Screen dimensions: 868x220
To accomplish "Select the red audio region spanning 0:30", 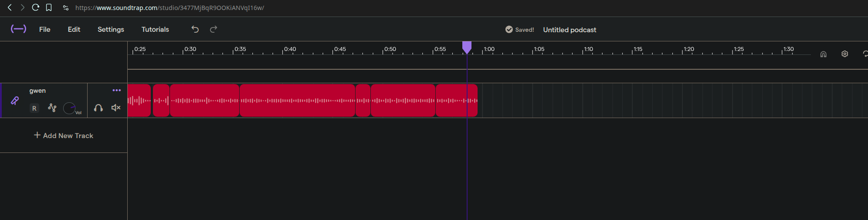I will (205, 101).
